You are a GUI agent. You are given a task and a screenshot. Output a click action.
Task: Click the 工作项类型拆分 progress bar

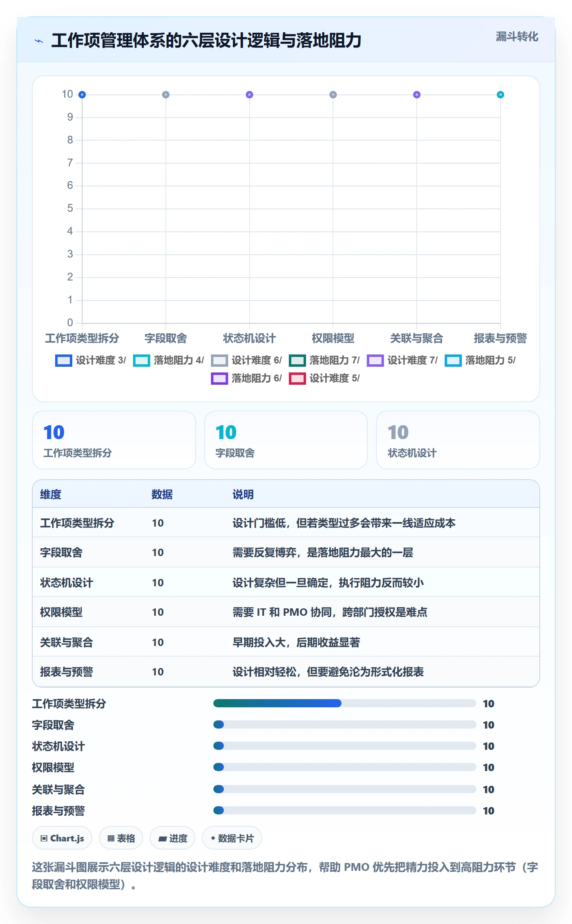pyautogui.click(x=345, y=703)
